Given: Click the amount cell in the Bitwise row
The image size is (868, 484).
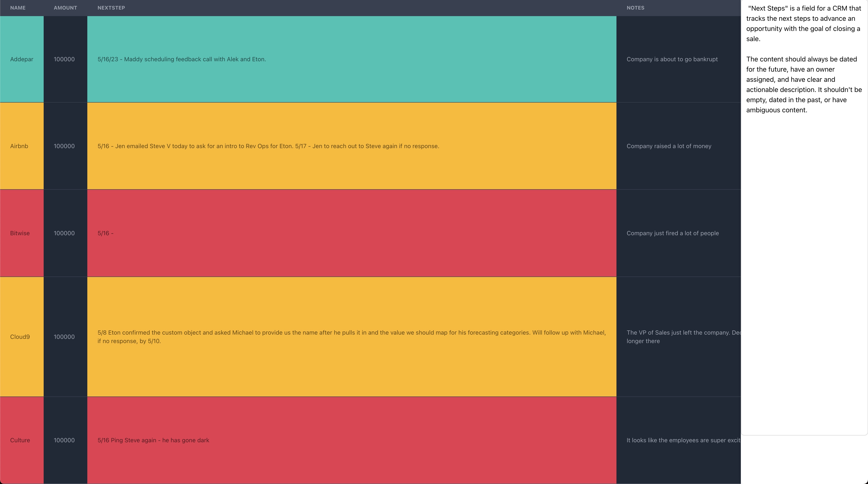Looking at the screenshot, I should [64, 233].
